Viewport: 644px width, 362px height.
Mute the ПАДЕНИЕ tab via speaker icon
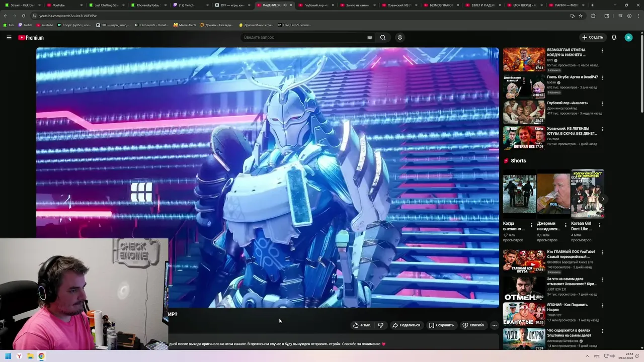(285, 5)
